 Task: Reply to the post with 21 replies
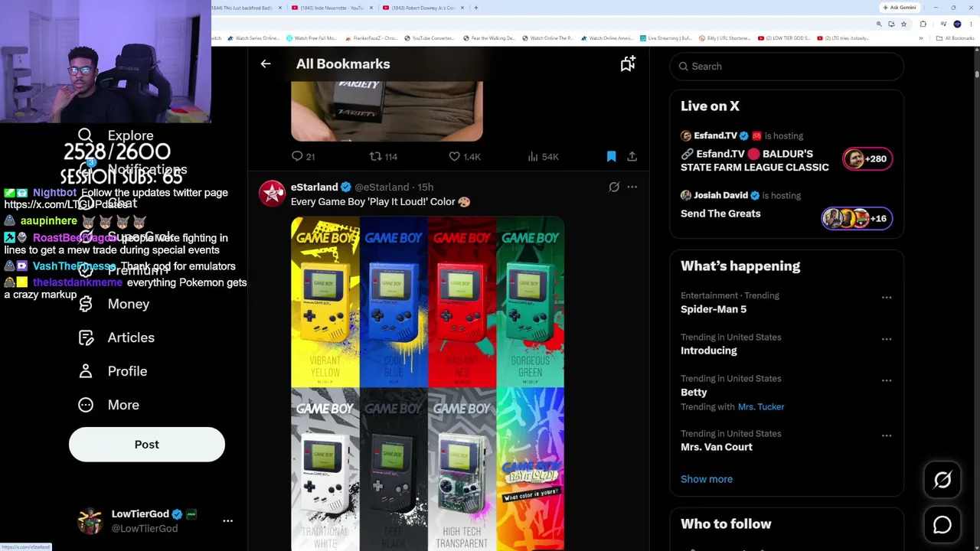(x=303, y=156)
